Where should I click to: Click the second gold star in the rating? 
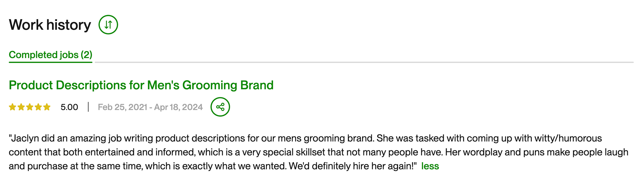(21, 107)
